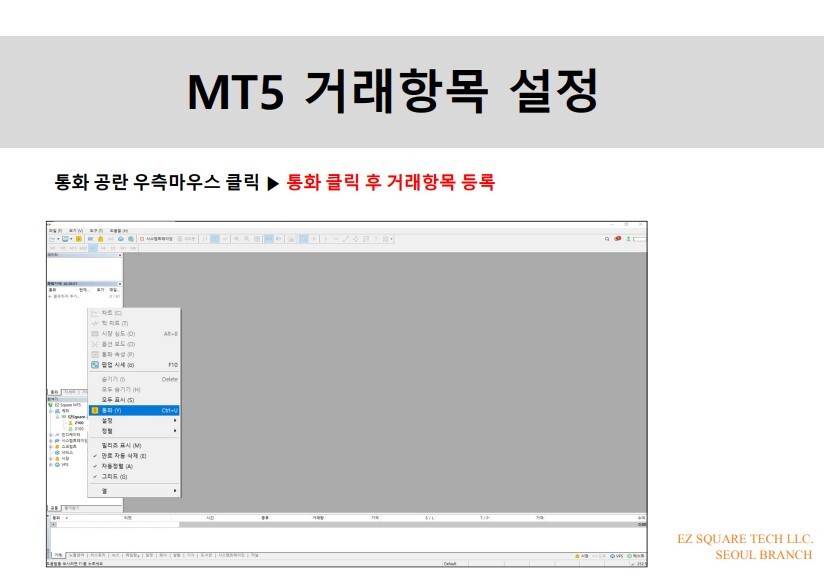Switch to navigator 공통 tab
Screen dimensions: 824x581
(x=54, y=508)
